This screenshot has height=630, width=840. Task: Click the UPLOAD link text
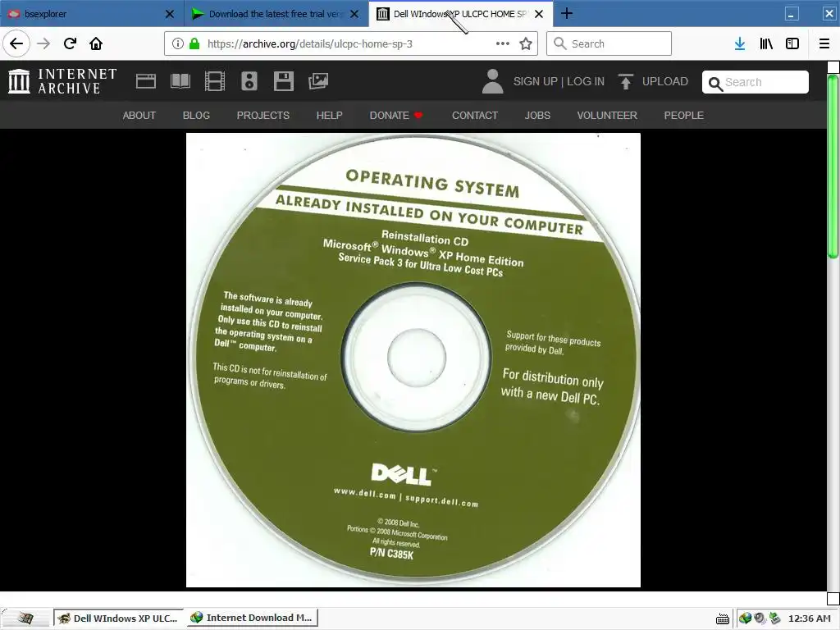(664, 81)
